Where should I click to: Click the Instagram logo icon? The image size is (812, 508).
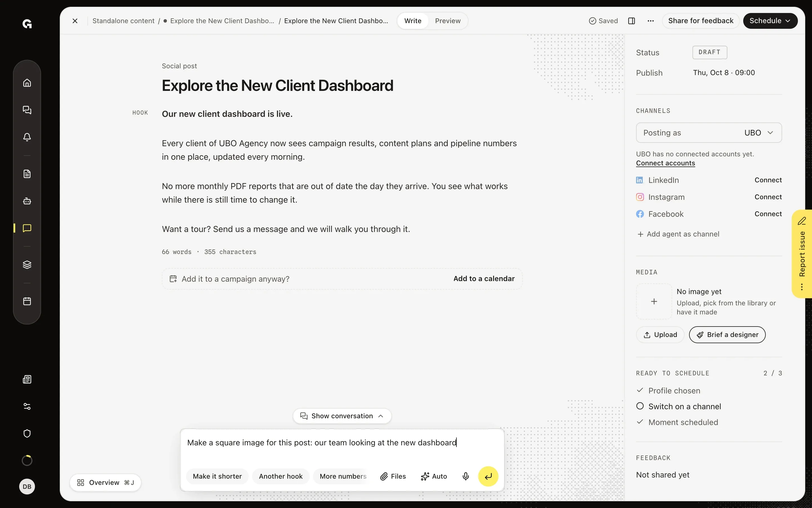[640, 197]
